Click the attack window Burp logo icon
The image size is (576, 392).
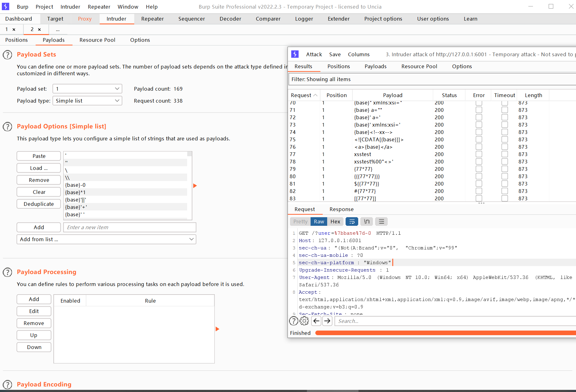tap(295, 54)
